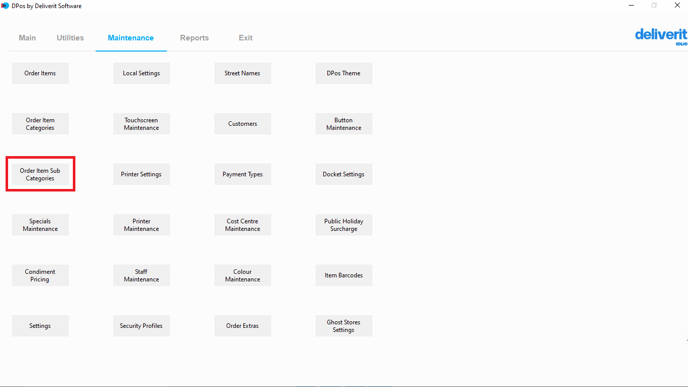This screenshot has height=387, width=688.
Task: Minimize the DPos window
Action: pos(631,6)
